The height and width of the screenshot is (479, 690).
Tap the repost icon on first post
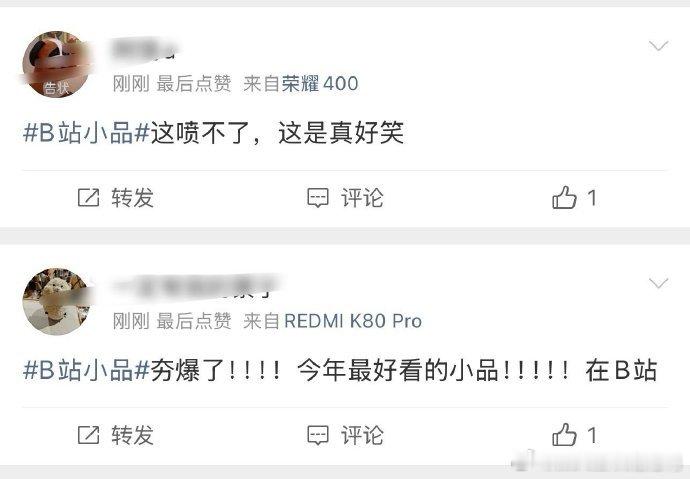(88, 197)
